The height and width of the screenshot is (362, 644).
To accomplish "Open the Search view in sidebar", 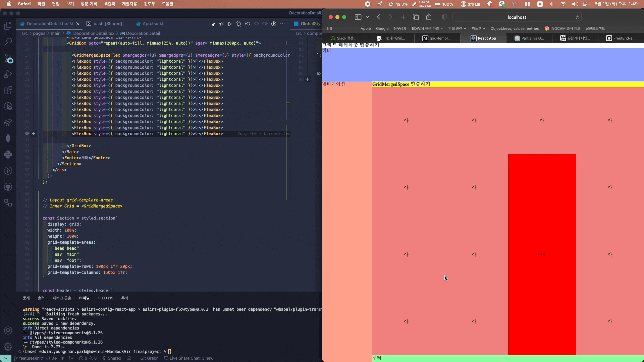I will coord(8,42).
